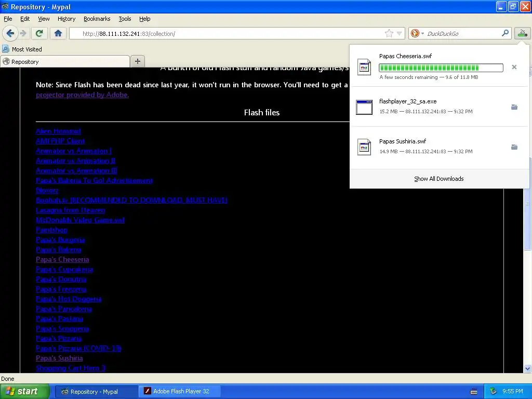Open the Papa's Cupcakeria link

[64, 269]
